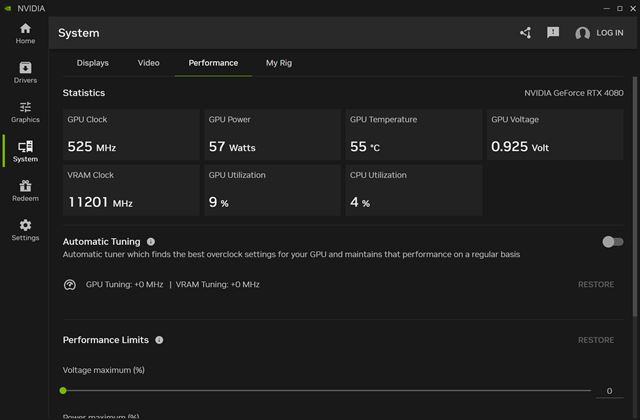Show info for Automatic Tuning

click(151, 242)
